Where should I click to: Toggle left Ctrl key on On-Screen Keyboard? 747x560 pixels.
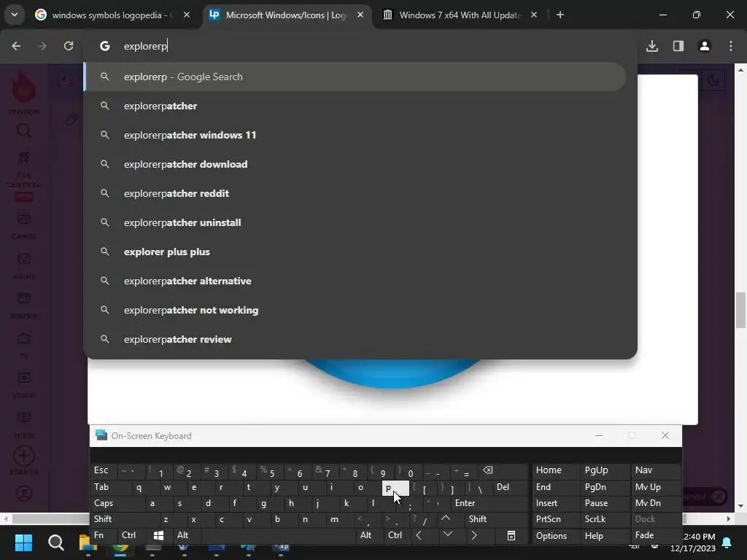pos(131,535)
